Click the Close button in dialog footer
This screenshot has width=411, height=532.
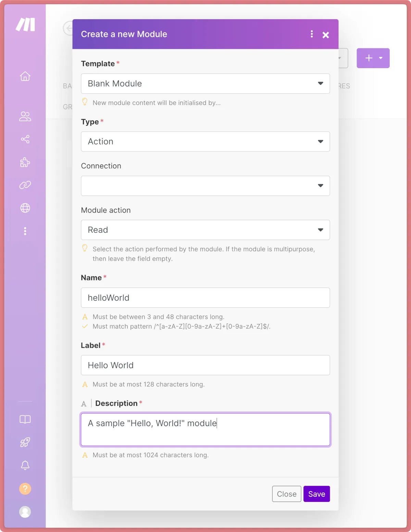(x=286, y=494)
